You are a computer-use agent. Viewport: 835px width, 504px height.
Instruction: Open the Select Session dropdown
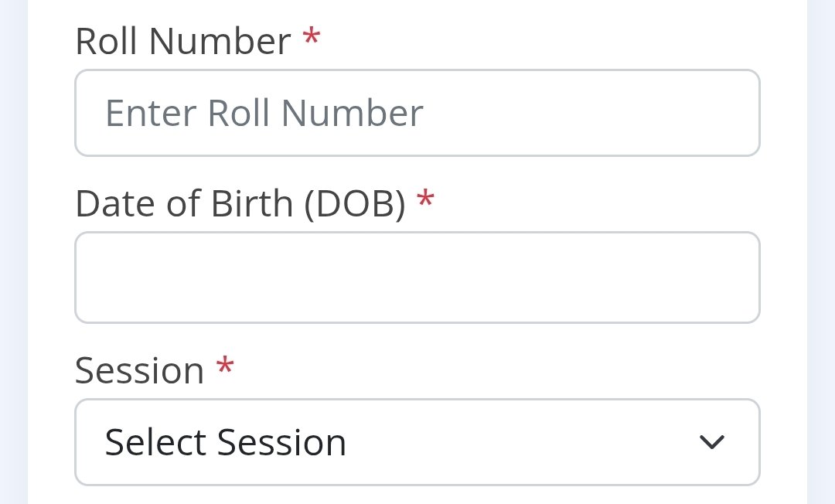point(417,442)
